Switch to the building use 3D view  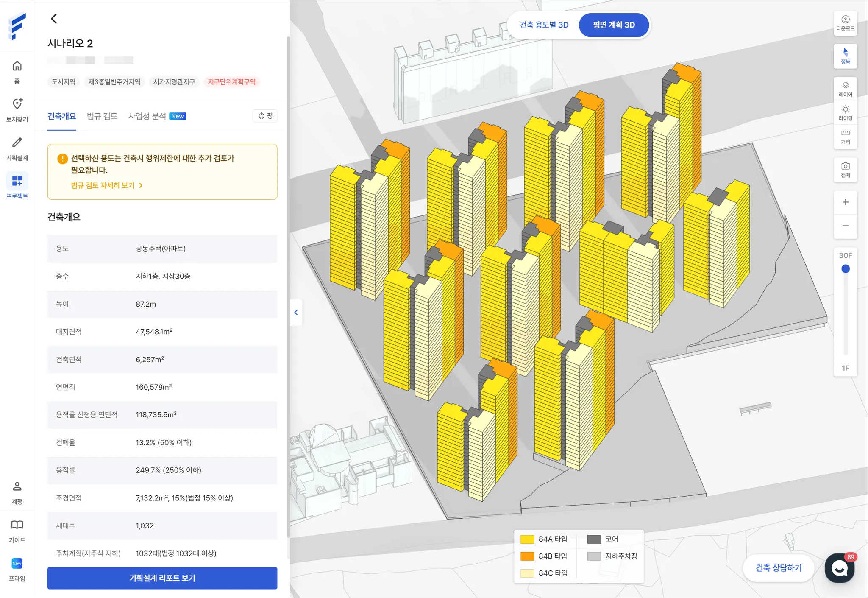click(544, 25)
